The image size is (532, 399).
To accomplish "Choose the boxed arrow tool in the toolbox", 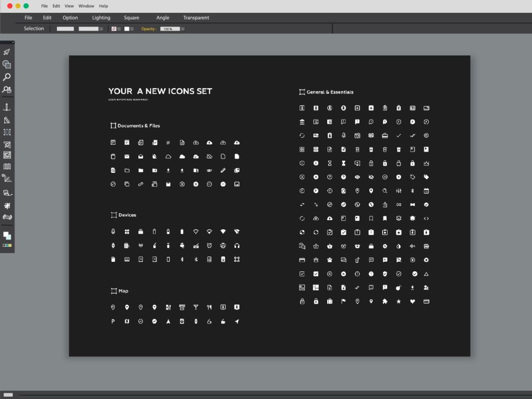I will [x=7, y=145].
